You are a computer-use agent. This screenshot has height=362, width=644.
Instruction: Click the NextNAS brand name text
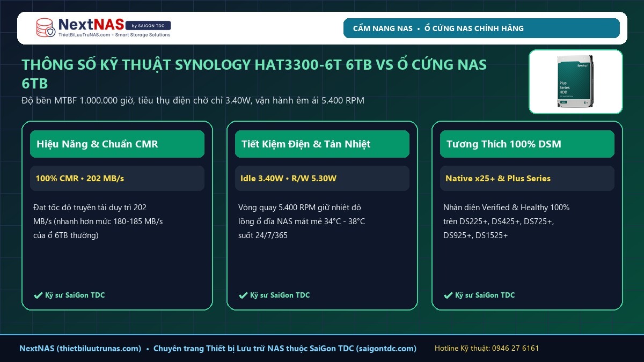pos(90,25)
